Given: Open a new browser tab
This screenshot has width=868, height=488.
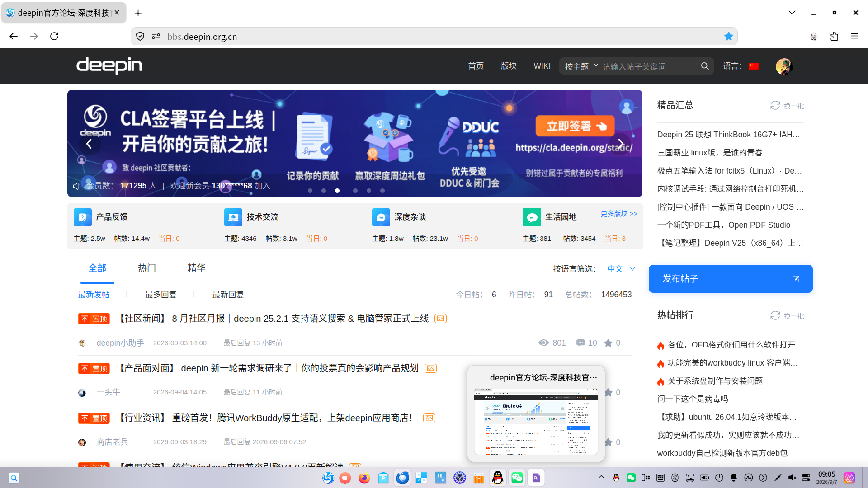Looking at the screenshot, I should 138,13.
